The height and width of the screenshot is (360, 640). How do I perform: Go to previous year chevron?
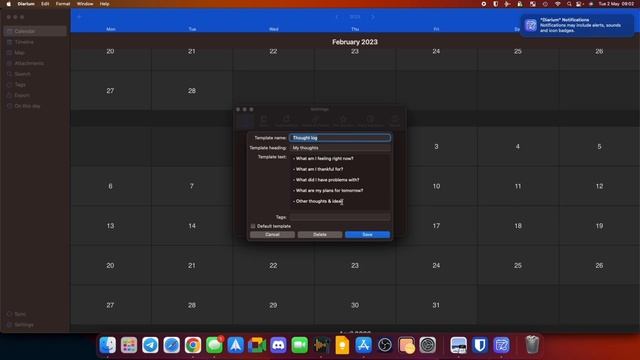tap(337, 17)
